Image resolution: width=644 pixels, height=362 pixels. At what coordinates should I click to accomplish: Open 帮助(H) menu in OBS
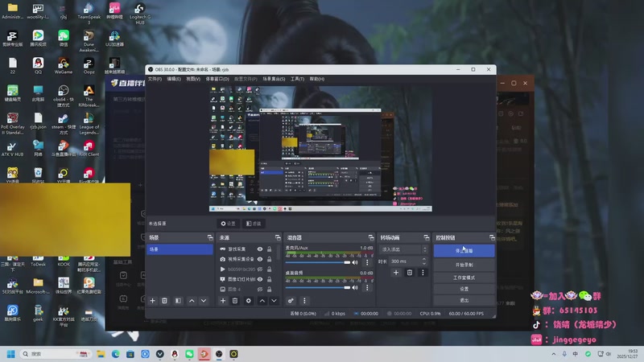[316, 79]
